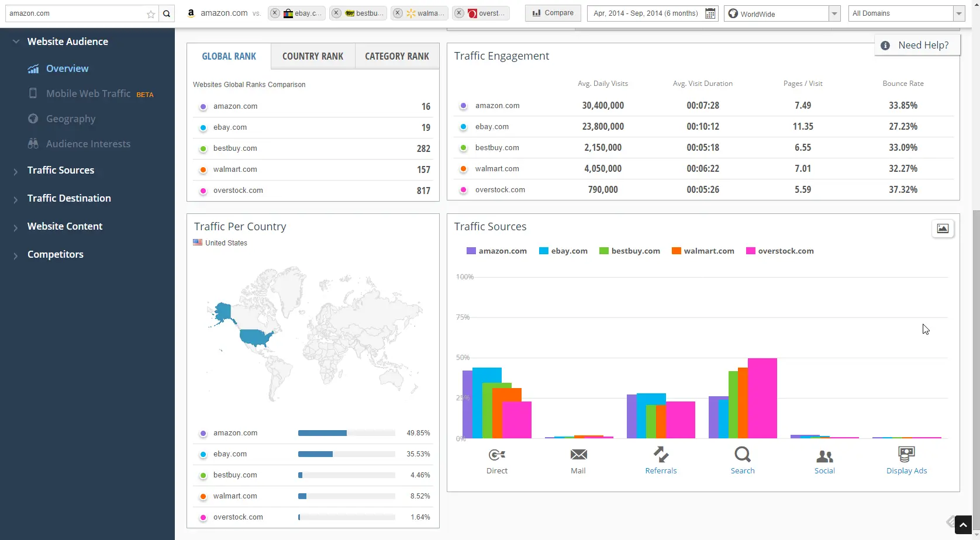
Task: Click the Social people icon under chart
Action: pos(824,455)
